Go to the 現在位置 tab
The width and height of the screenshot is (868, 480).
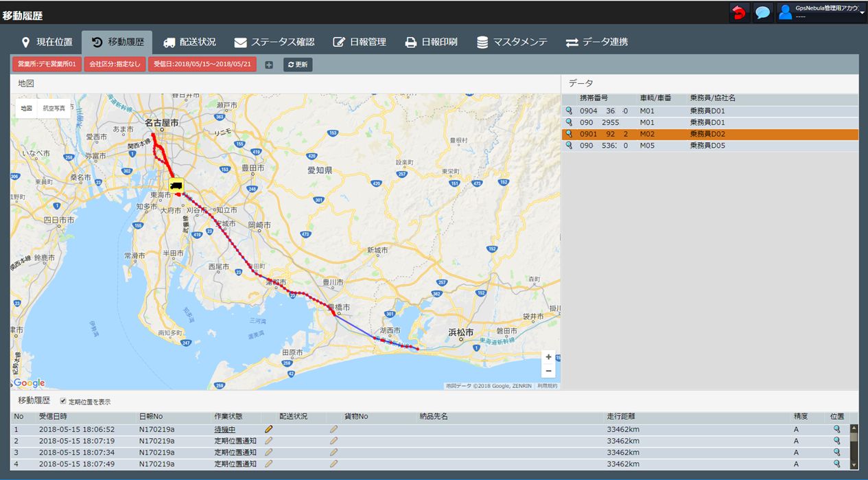(47, 42)
